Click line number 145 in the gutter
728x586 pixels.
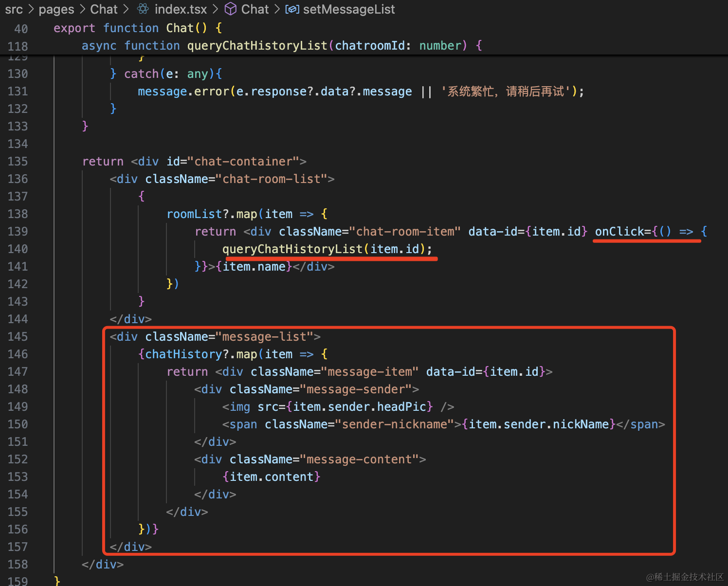click(x=18, y=337)
